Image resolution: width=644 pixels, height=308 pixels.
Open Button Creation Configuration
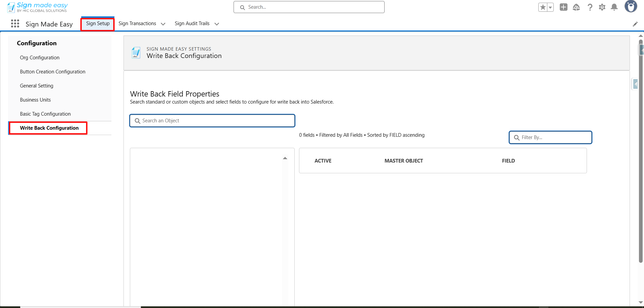(x=53, y=72)
